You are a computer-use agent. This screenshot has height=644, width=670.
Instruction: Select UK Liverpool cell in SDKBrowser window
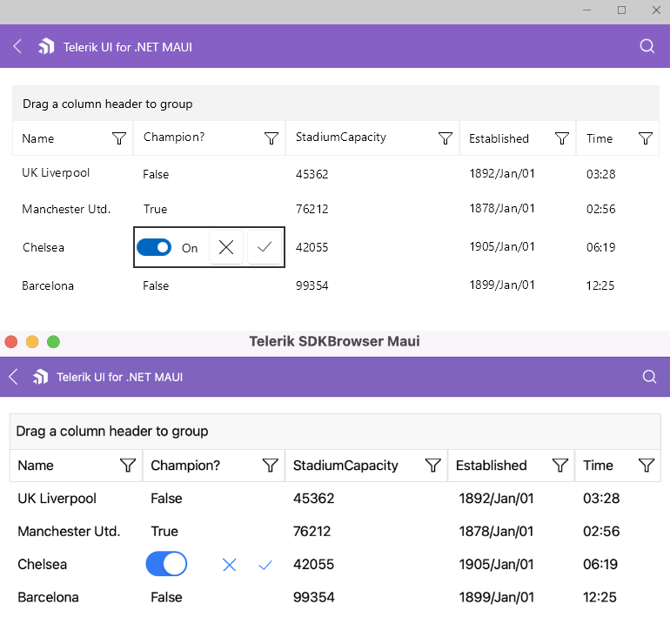(x=57, y=499)
